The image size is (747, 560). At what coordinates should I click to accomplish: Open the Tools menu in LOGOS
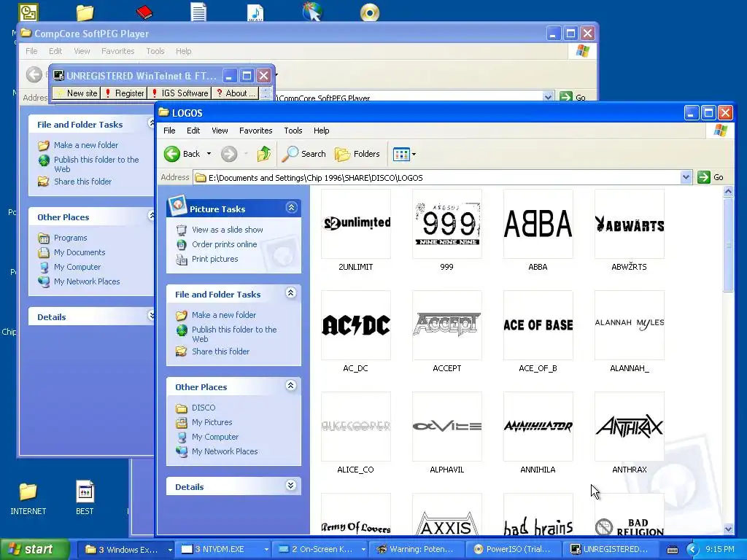pos(293,131)
